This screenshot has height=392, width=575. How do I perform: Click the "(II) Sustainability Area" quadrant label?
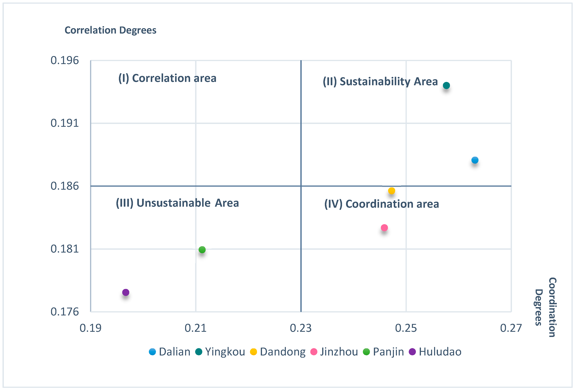tap(380, 81)
